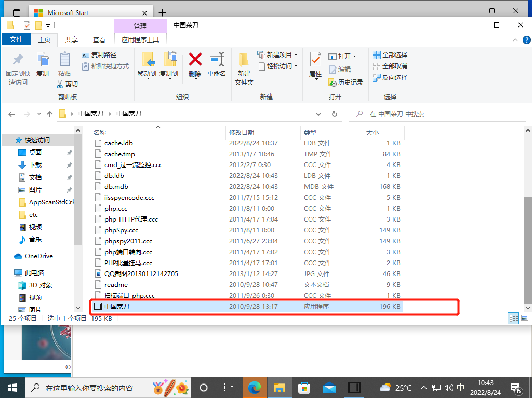
Task: Collapse the ribbon with the chevron
Action: pos(515,40)
